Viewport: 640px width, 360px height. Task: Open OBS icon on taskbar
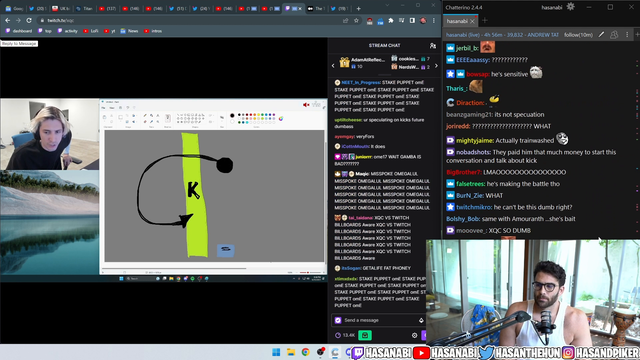(x=320, y=352)
